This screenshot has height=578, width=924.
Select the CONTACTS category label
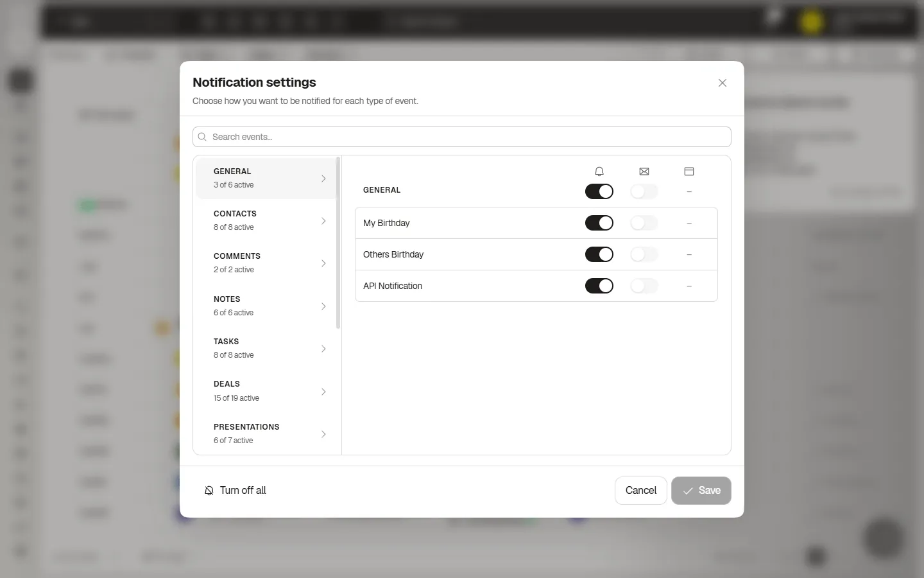pyautogui.click(x=235, y=214)
